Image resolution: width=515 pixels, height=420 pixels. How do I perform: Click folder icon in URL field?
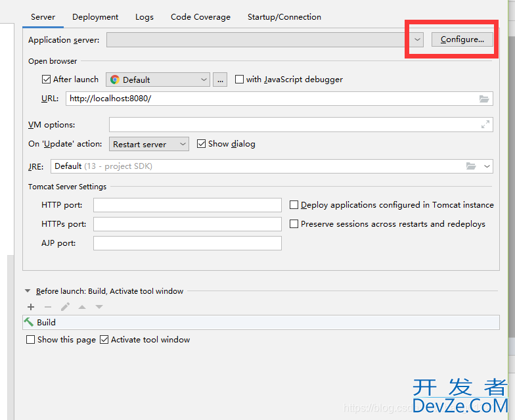[484, 99]
